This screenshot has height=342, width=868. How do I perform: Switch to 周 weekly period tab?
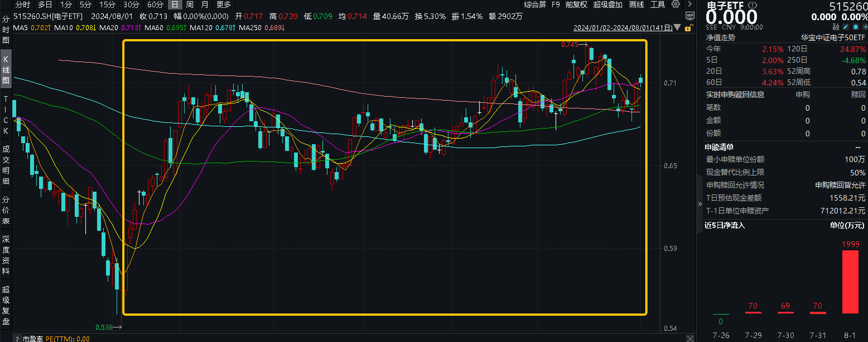190,4
